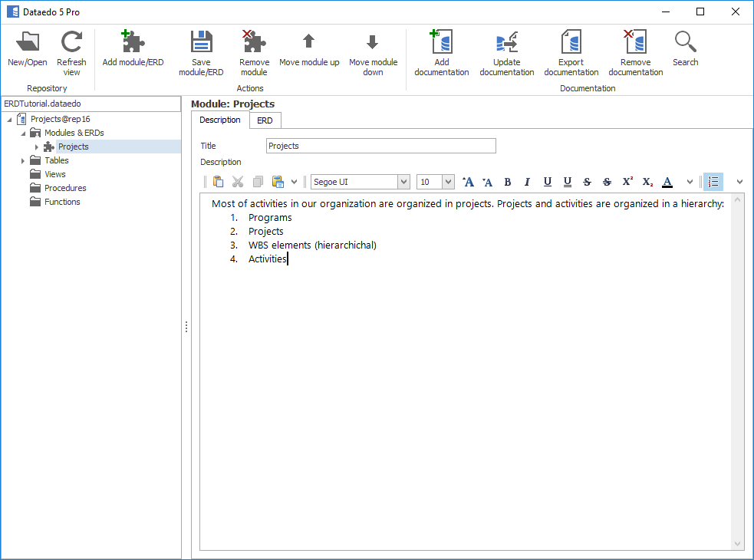Viewport: 754px width, 560px height.
Task: Switch to the ERD tab
Action: 265,120
